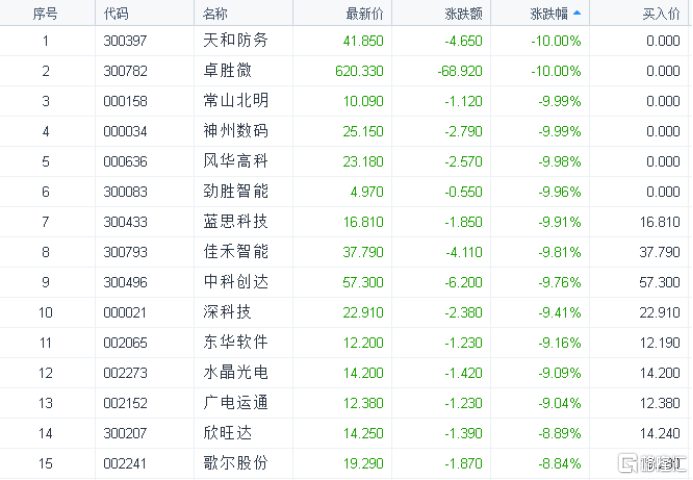Screen dimensions: 693x480
Task: Click percentage -9.96%
Action: point(560,192)
